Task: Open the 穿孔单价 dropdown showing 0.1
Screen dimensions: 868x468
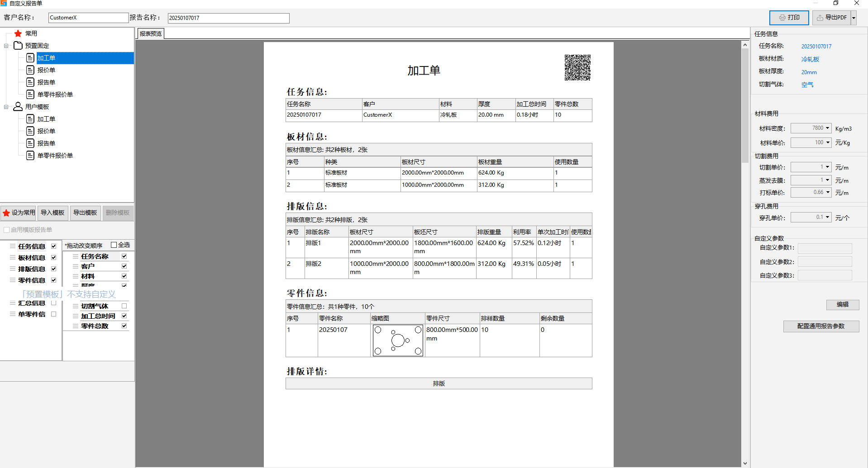Action: pos(827,217)
